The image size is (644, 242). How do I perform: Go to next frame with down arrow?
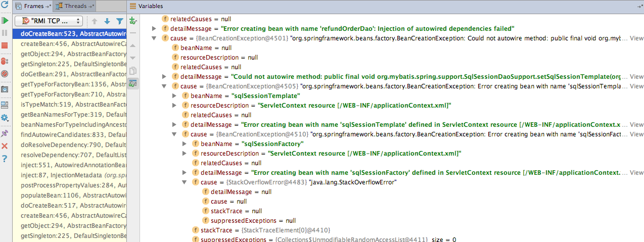coord(107,21)
